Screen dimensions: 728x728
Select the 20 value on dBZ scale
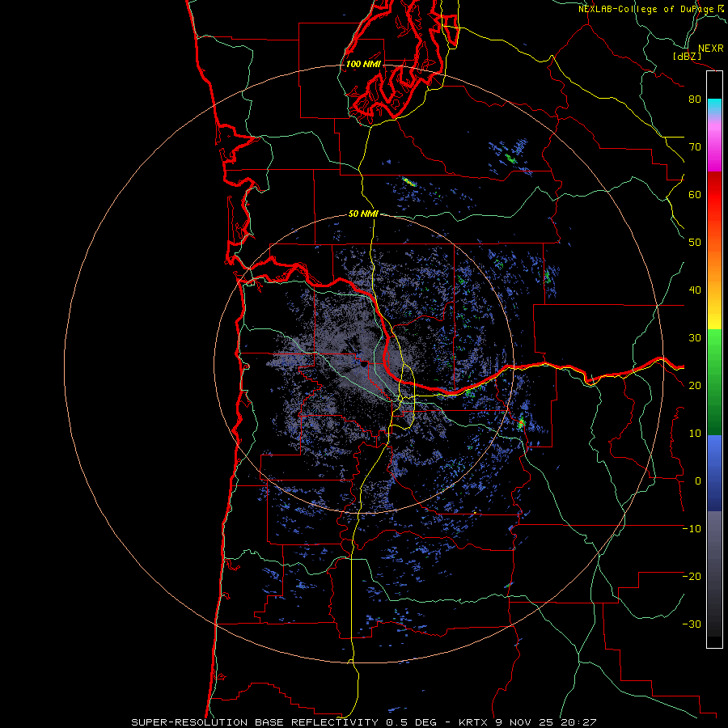click(x=695, y=386)
